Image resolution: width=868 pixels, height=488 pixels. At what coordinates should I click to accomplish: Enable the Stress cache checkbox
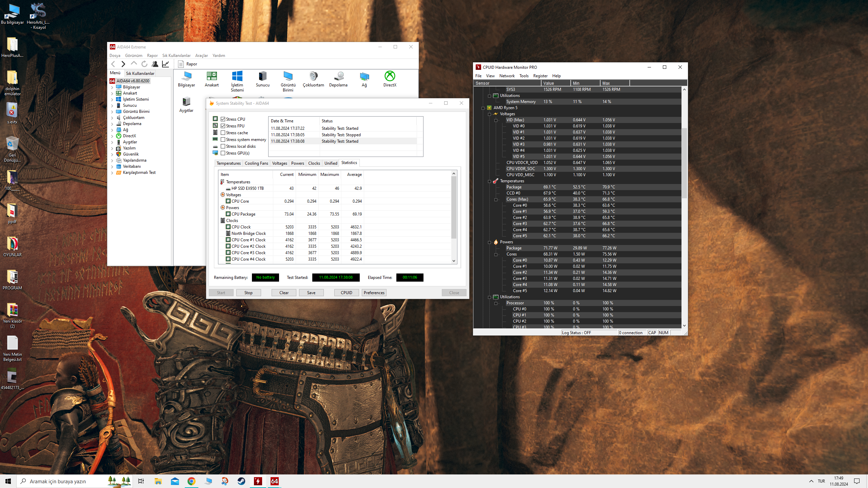(223, 133)
